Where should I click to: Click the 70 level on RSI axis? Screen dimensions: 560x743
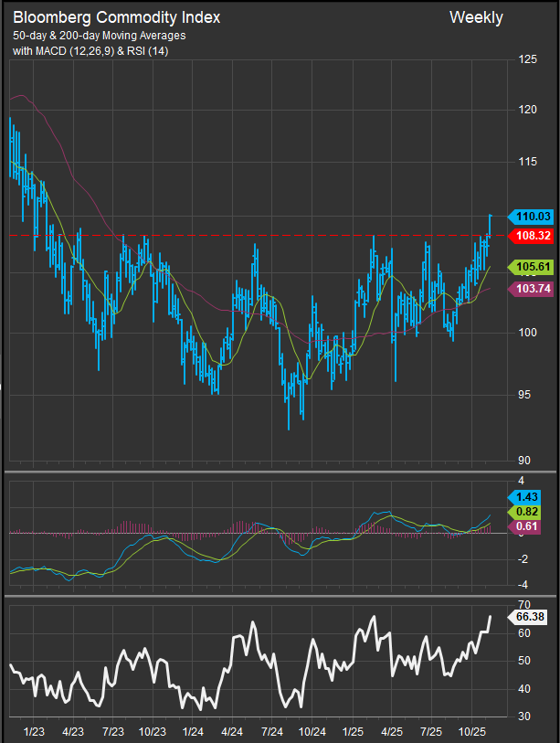point(523,605)
